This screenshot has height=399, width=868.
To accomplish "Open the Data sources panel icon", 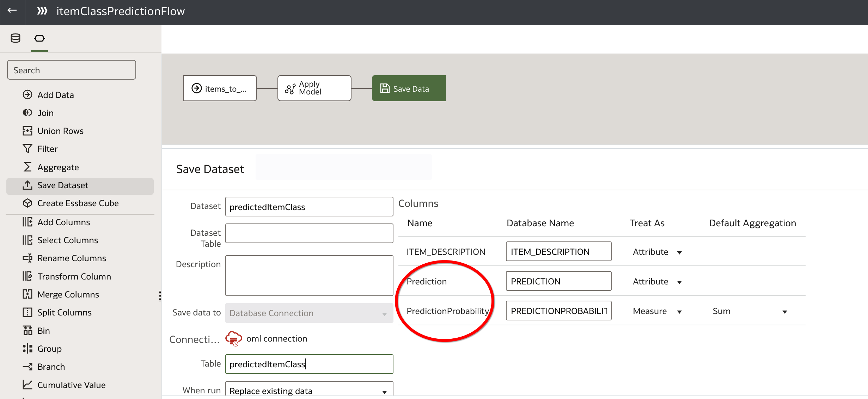I will point(16,38).
